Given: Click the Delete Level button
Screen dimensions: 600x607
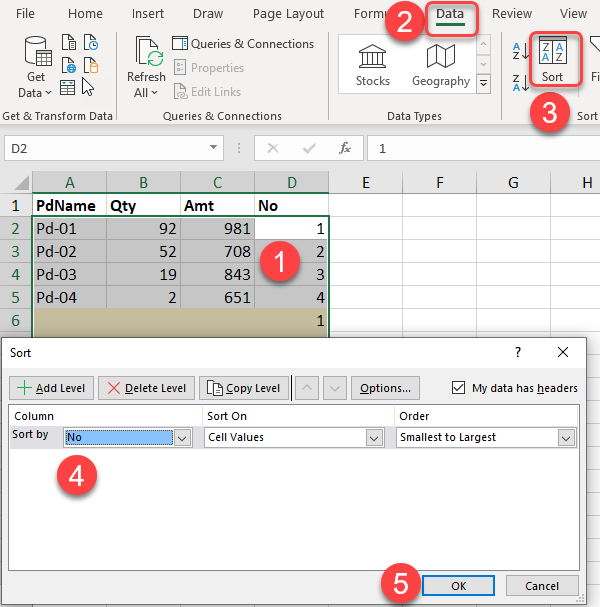Looking at the screenshot, I should tap(146, 388).
